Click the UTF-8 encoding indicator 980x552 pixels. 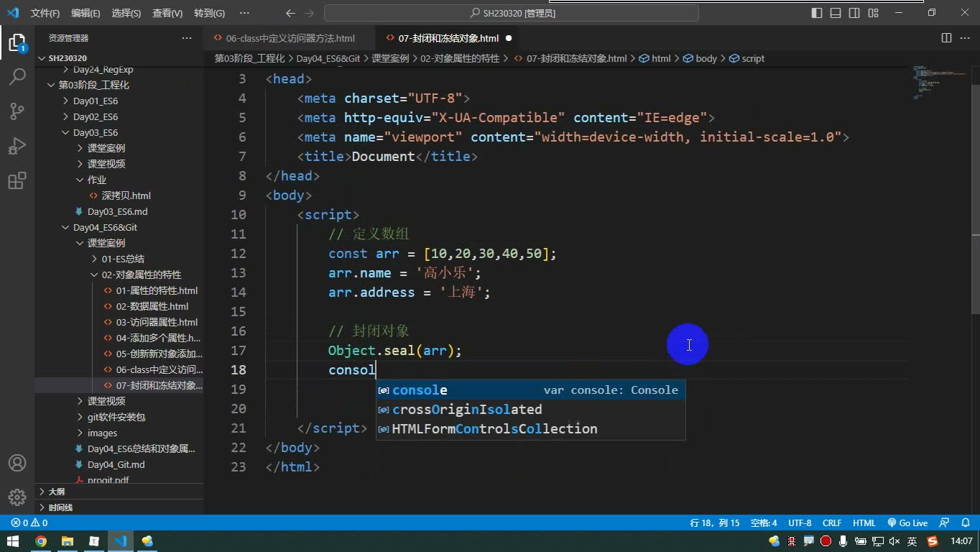tap(800, 523)
